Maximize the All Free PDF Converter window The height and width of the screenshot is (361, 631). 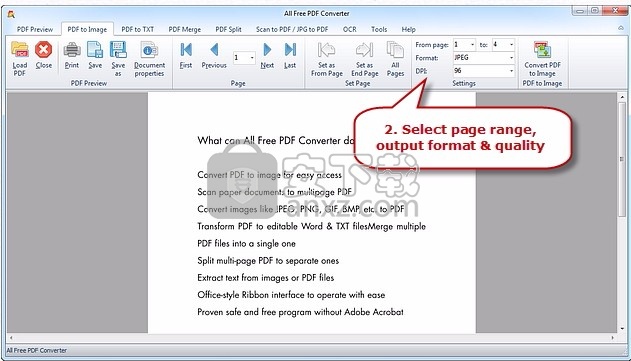tap(595, 11)
